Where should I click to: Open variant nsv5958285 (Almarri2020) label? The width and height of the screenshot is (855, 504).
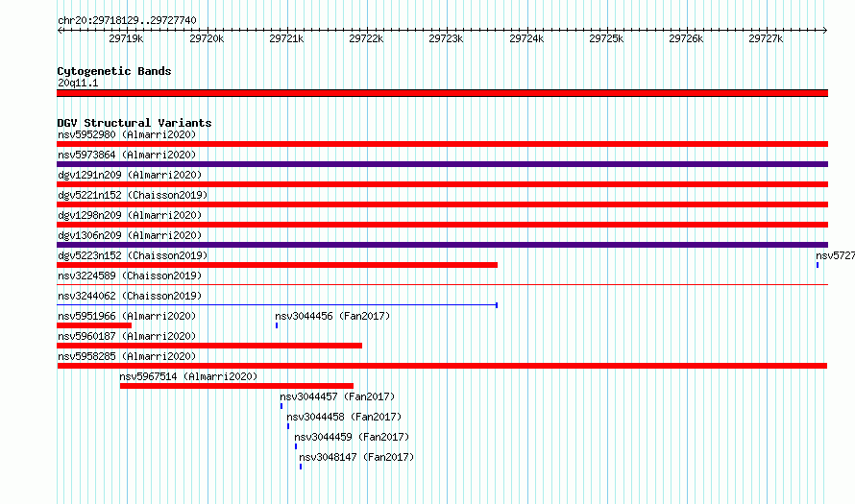coord(127,356)
